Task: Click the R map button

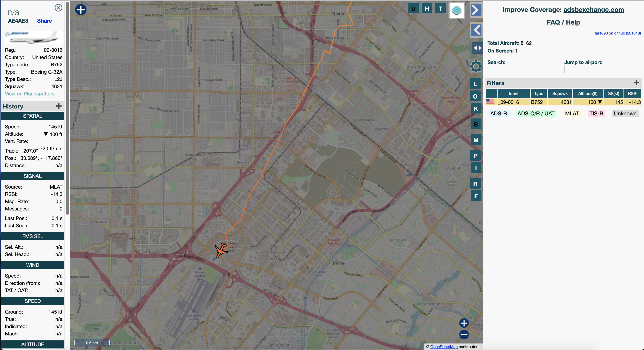Action: tap(476, 184)
